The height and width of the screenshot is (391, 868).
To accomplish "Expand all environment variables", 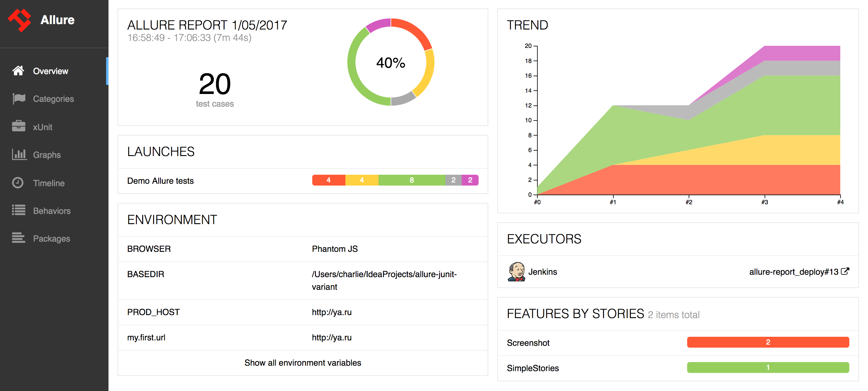I will (x=303, y=363).
